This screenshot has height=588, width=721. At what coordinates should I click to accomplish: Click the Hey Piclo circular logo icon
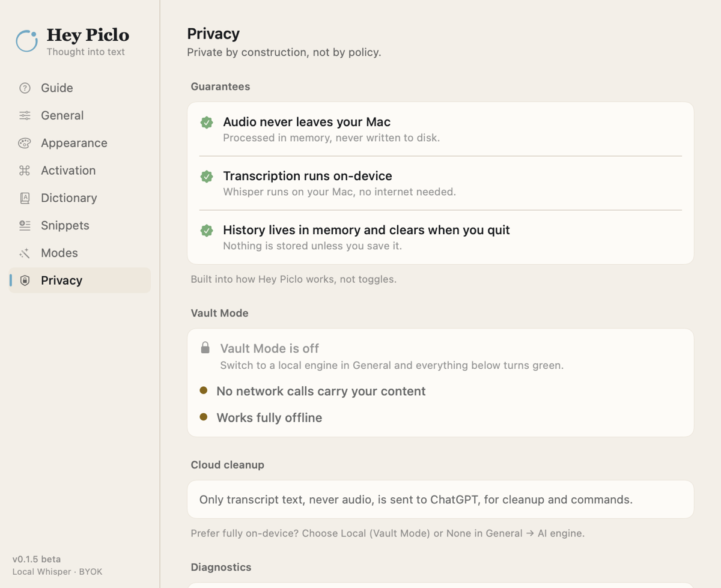coord(26,41)
